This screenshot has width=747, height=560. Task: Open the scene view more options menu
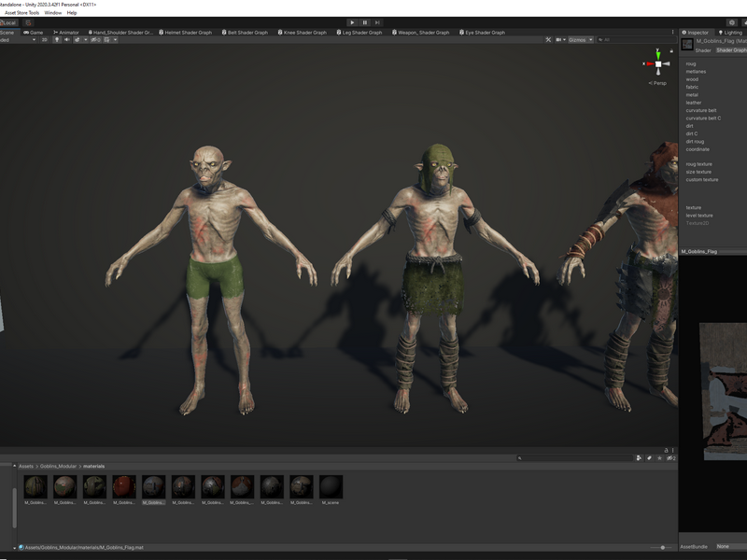(672, 33)
